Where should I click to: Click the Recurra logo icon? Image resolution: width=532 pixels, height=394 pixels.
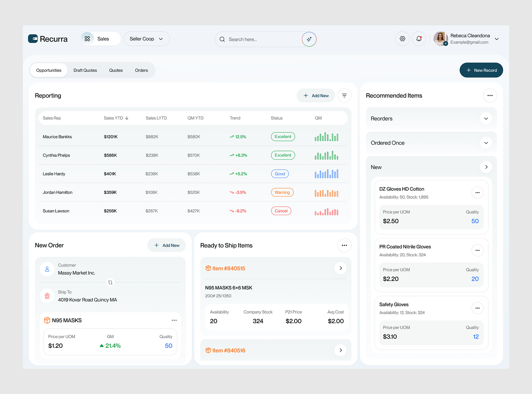point(33,39)
